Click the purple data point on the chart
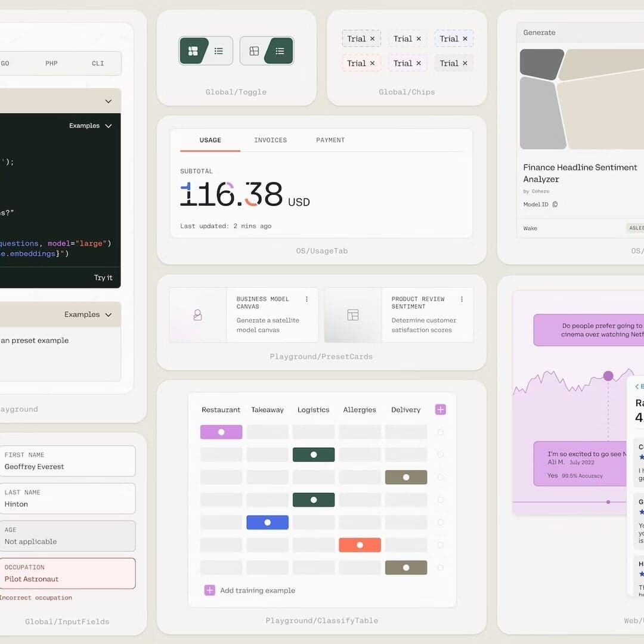This screenshot has width=644, height=644. [x=608, y=376]
